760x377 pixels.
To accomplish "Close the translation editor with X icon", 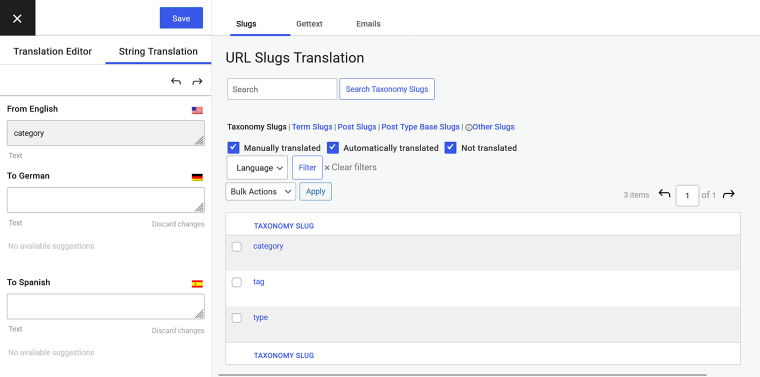I will 17,18.
